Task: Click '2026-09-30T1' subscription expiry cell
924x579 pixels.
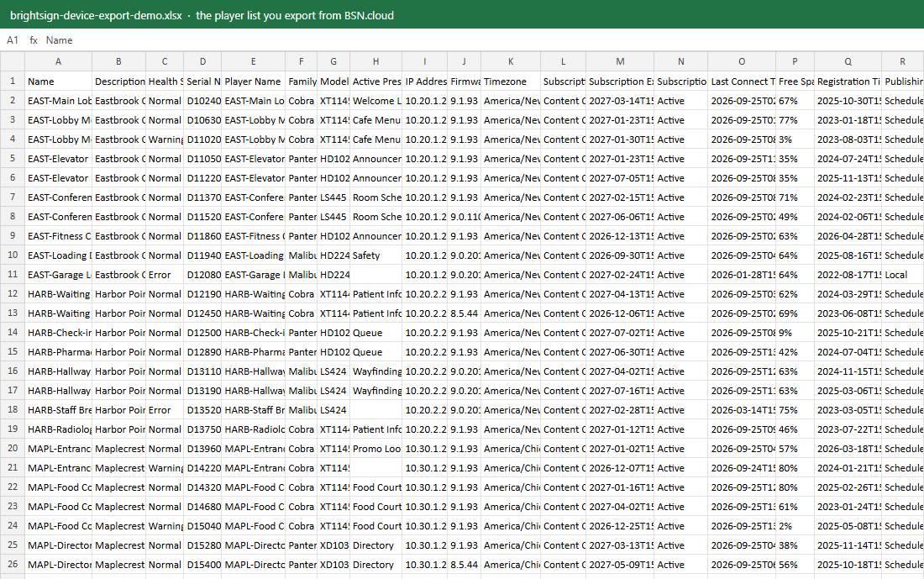Action: (620, 255)
